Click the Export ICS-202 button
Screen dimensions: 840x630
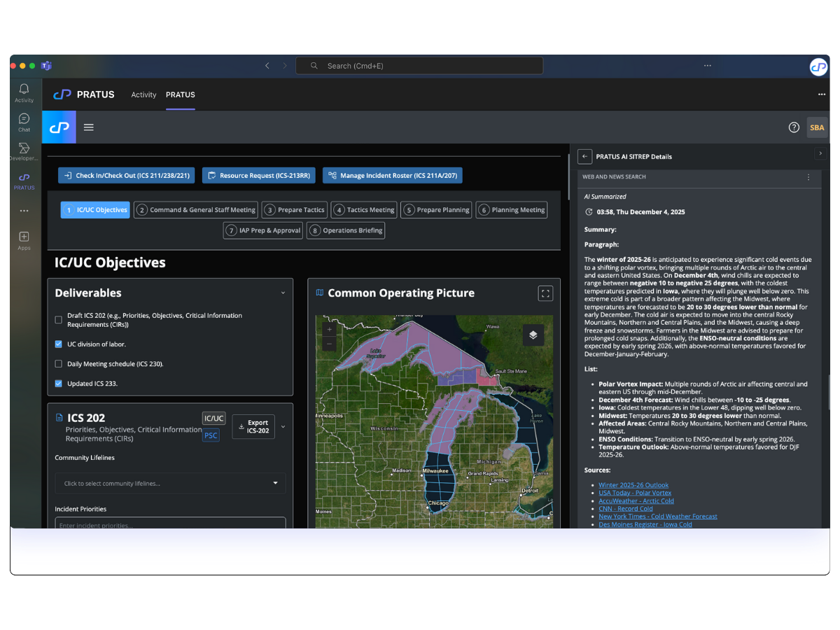253,427
